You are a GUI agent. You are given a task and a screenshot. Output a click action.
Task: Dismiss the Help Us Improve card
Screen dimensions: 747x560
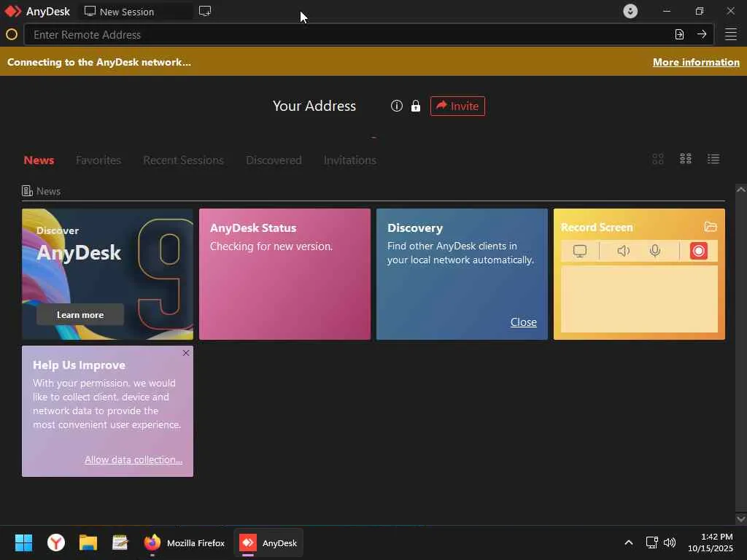(186, 353)
